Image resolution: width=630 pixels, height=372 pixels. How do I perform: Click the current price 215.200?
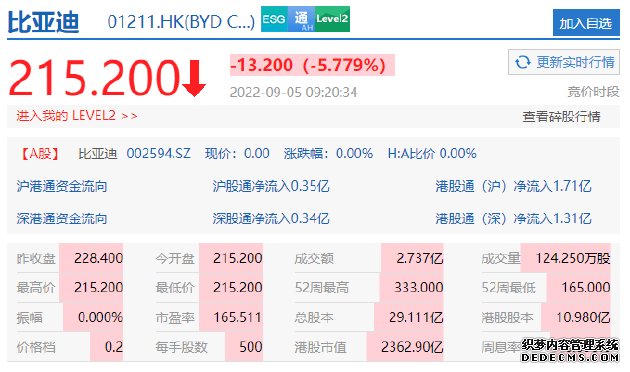coord(94,78)
